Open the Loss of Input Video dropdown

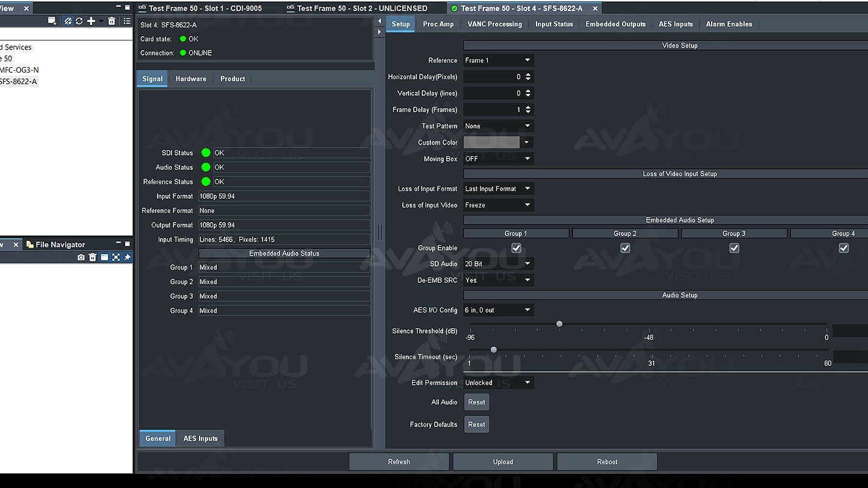pyautogui.click(x=498, y=205)
